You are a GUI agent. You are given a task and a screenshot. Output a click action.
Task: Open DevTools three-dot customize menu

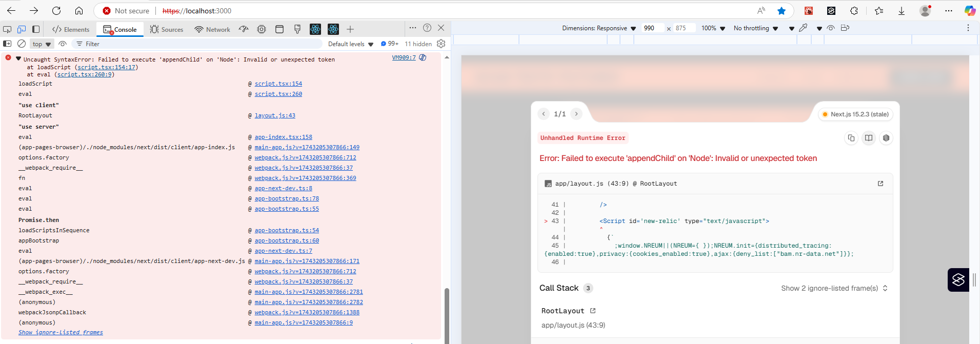point(413,28)
